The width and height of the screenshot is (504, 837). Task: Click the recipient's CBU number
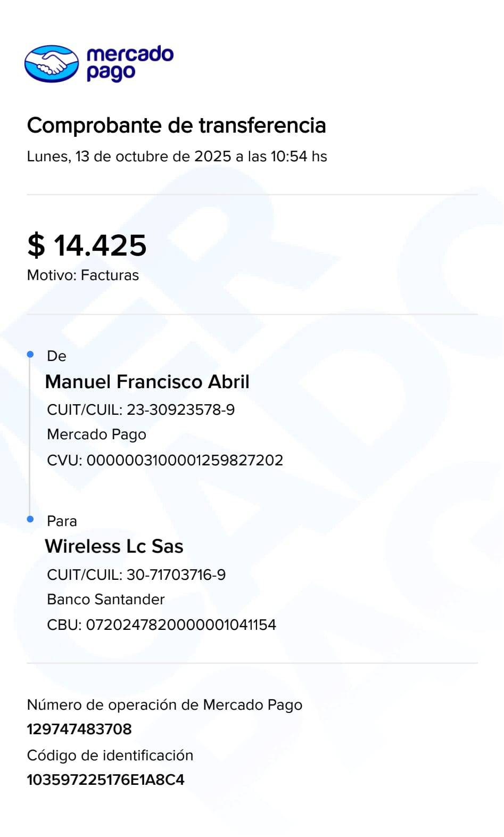click(x=161, y=625)
